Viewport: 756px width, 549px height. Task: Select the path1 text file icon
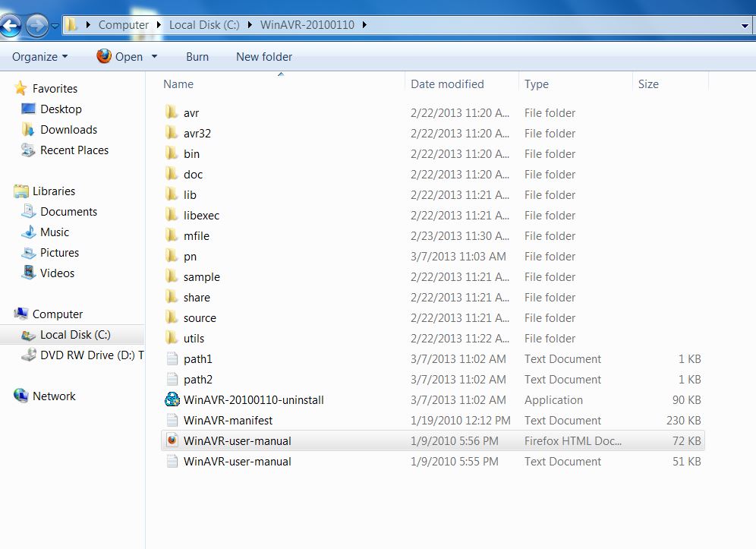point(172,358)
